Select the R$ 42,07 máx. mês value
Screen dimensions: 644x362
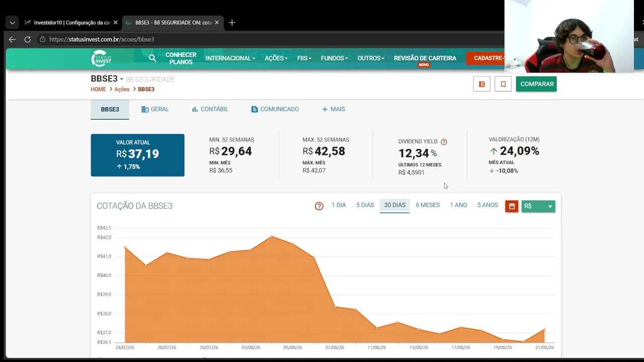click(314, 170)
